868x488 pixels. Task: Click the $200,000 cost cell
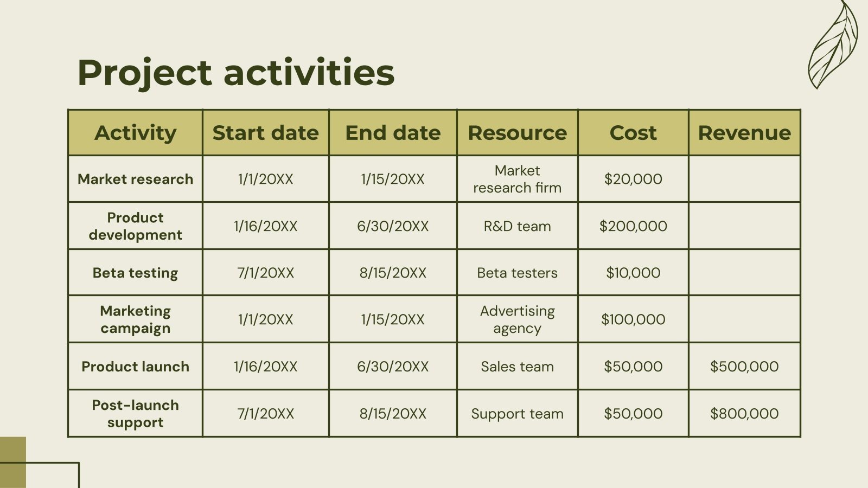tap(633, 226)
